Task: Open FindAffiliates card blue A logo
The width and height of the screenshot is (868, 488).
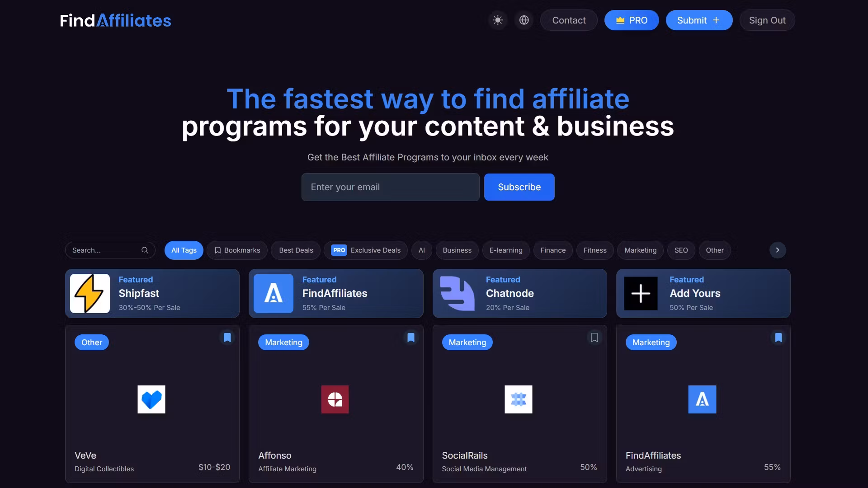Action: coord(702,399)
